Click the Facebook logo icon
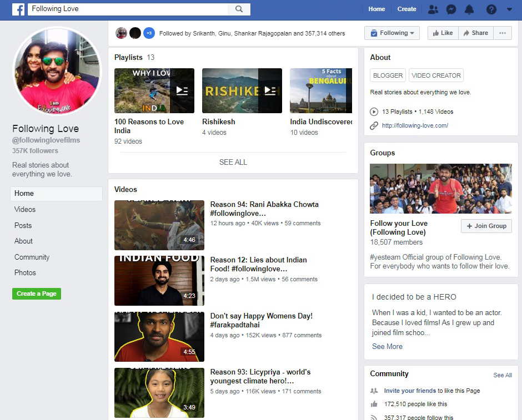This screenshot has width=522, height=420. (18, 9)
